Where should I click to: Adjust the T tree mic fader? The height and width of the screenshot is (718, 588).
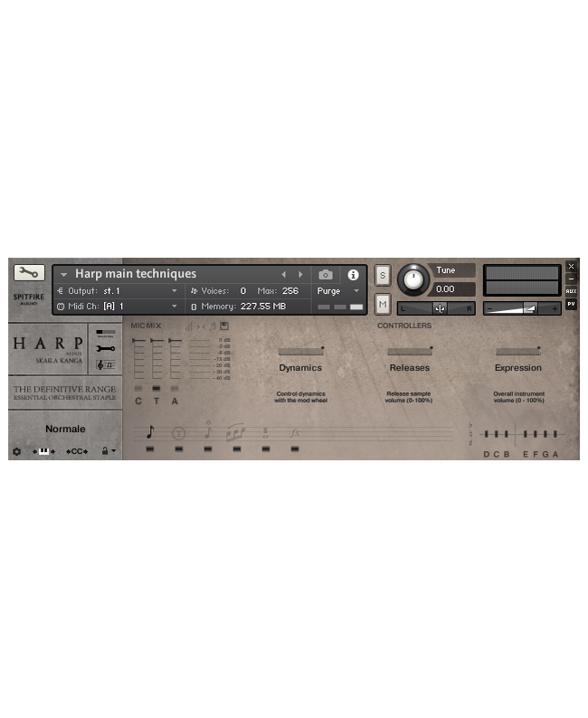(156, 358)
